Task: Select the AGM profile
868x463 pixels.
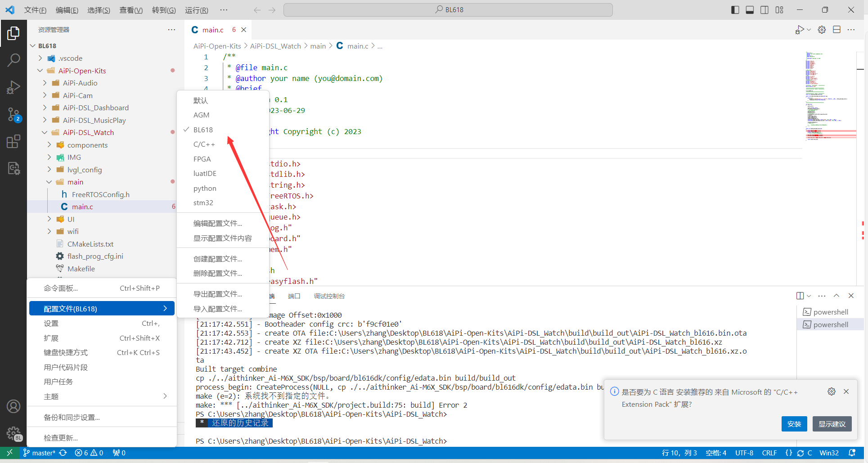Action: point(223,115)
